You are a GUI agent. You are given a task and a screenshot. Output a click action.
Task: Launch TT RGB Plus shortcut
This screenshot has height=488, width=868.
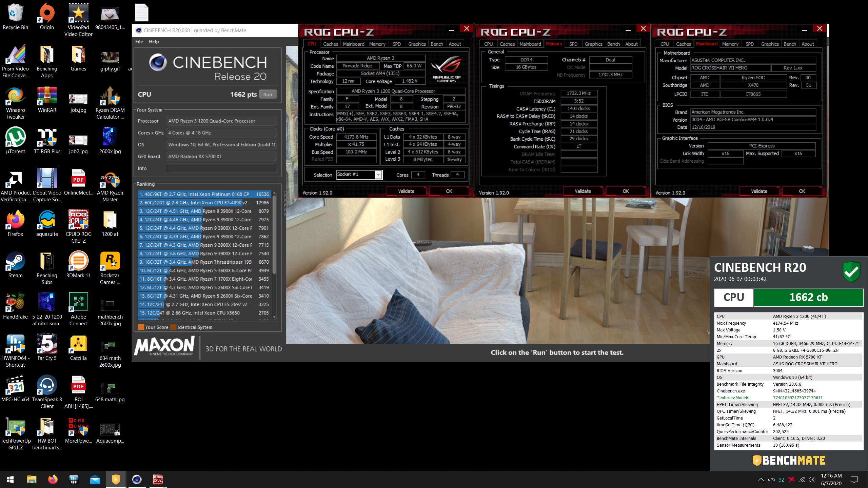tap(47, 140)
